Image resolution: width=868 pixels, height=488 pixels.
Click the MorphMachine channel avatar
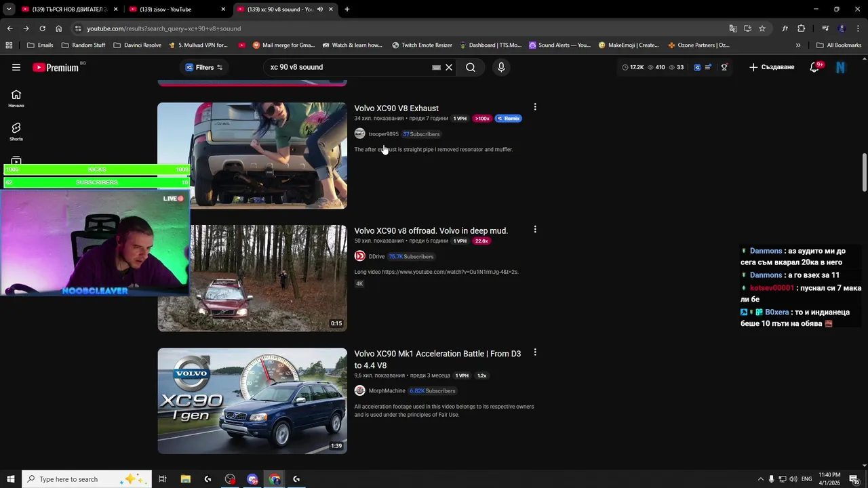(x=360, y=390)
